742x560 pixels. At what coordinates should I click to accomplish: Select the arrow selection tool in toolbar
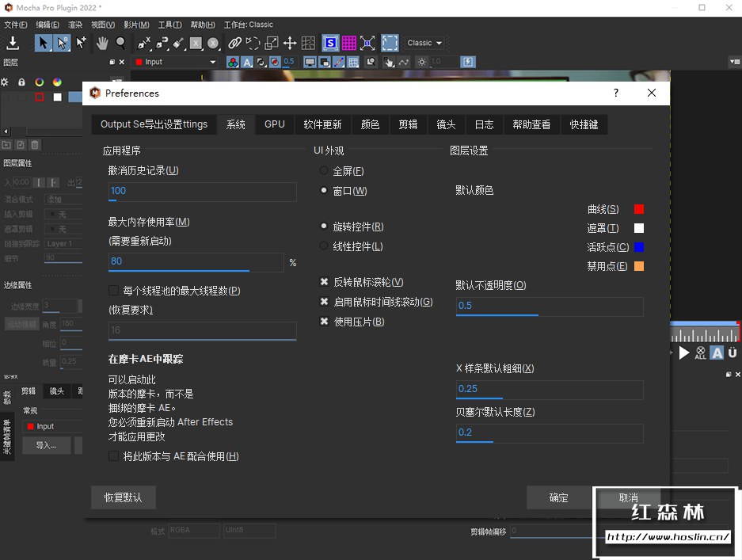[x=42, y=42]
